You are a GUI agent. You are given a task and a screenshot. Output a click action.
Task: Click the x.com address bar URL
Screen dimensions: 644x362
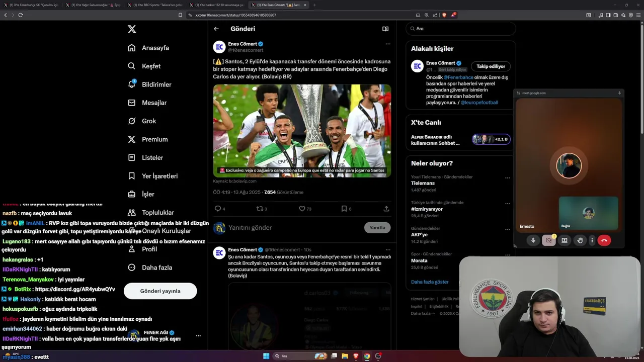click(x=235, y=15)
